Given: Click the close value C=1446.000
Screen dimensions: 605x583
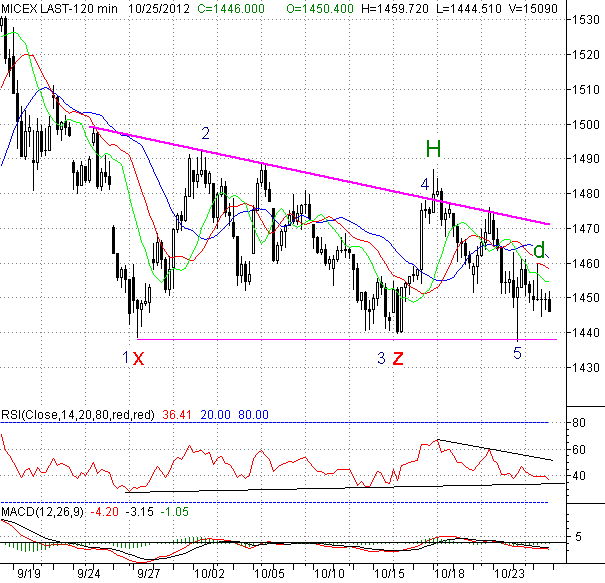Looking at the screenshot, I should pyautogui.click(x=231, y=8).
